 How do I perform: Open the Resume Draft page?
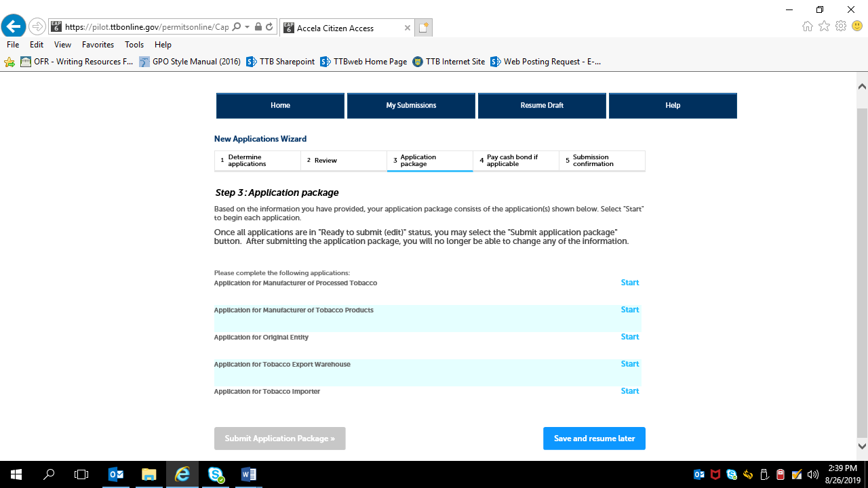[x=542, y=106]
